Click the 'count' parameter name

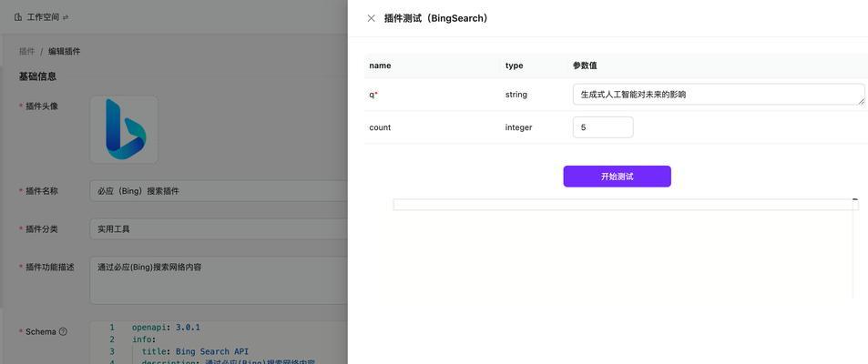(x=380, y=127)
